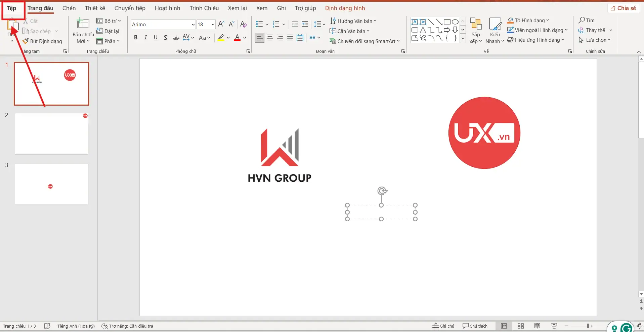This screenshot has height=332, width=644.
Task: Switch to the Thiết kế tab
Action: point(95,8)
